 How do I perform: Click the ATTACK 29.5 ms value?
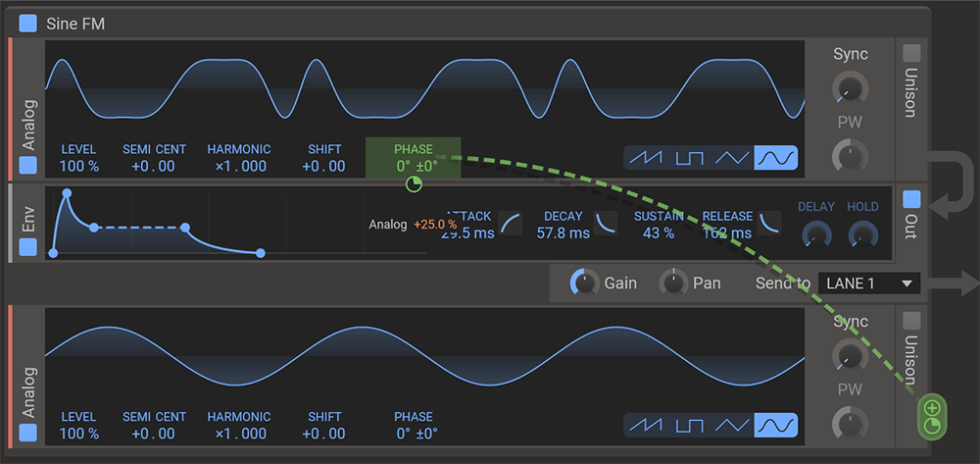point(467,233)
